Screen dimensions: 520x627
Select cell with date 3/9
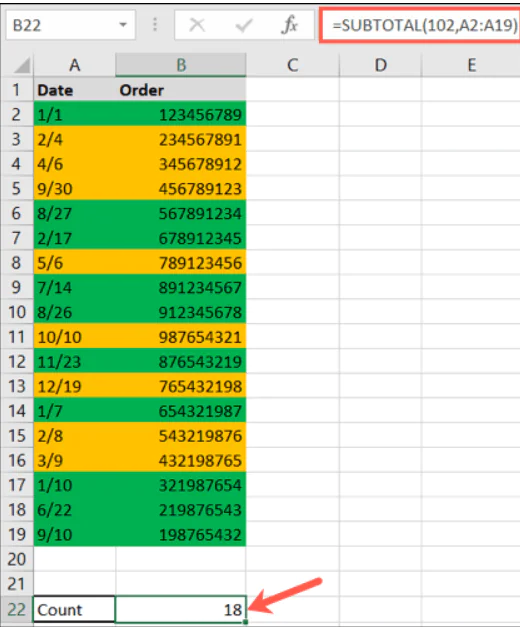click(x=74, y=460)
